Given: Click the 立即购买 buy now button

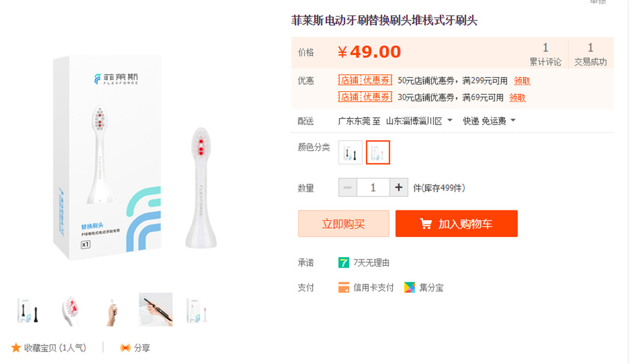Looking at the screenshot, I should tap(343, 224).
